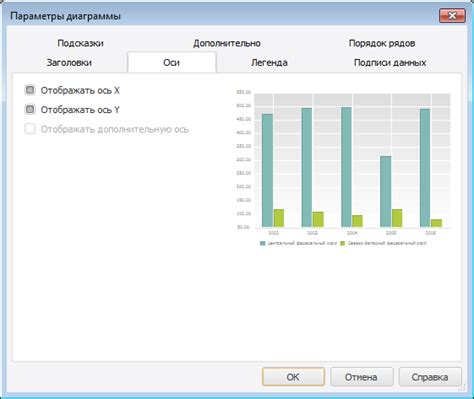
Task: Click the teal legend swatch in preview
Action: coord(263,243)
